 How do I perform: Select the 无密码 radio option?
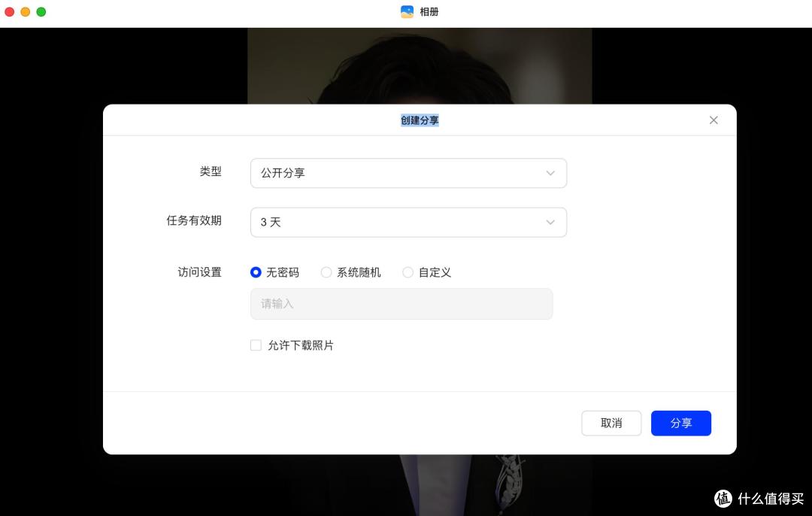(256, 272)
